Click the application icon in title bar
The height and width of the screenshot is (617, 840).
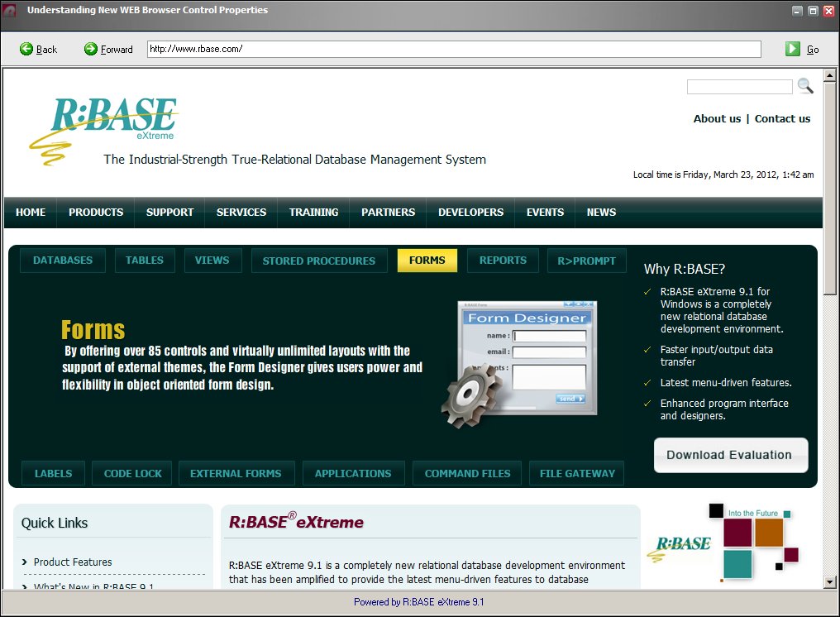click(x=11, y=11)
